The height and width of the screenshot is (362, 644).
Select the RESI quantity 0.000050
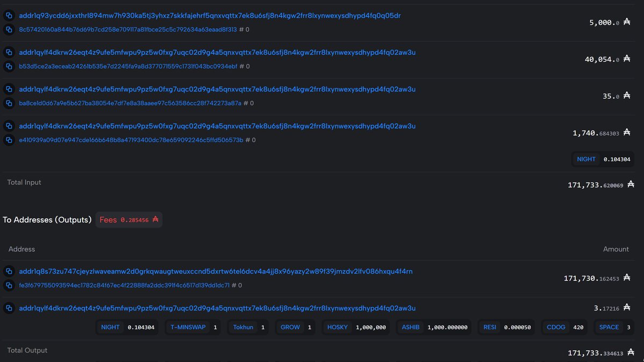pos(518,327)
